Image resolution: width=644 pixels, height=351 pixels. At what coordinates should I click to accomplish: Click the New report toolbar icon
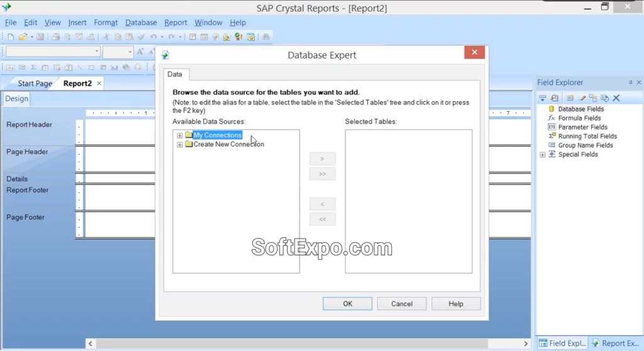point(11,37)
